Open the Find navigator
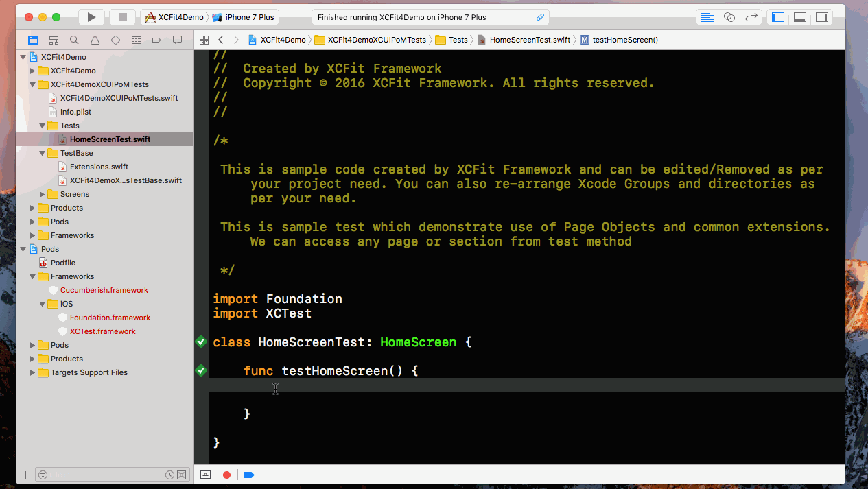The width and height of the screenshot is (868, 489). point(74,40)
